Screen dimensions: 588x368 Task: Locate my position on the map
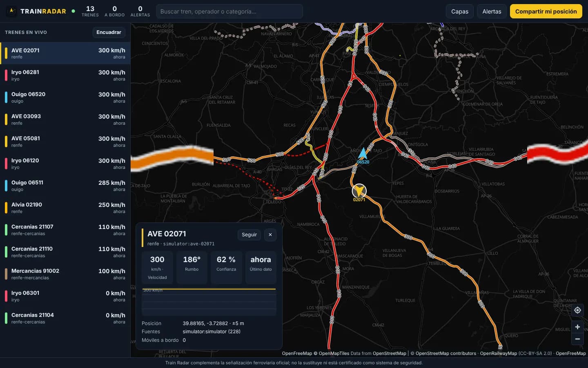click(x=577, y=310)
